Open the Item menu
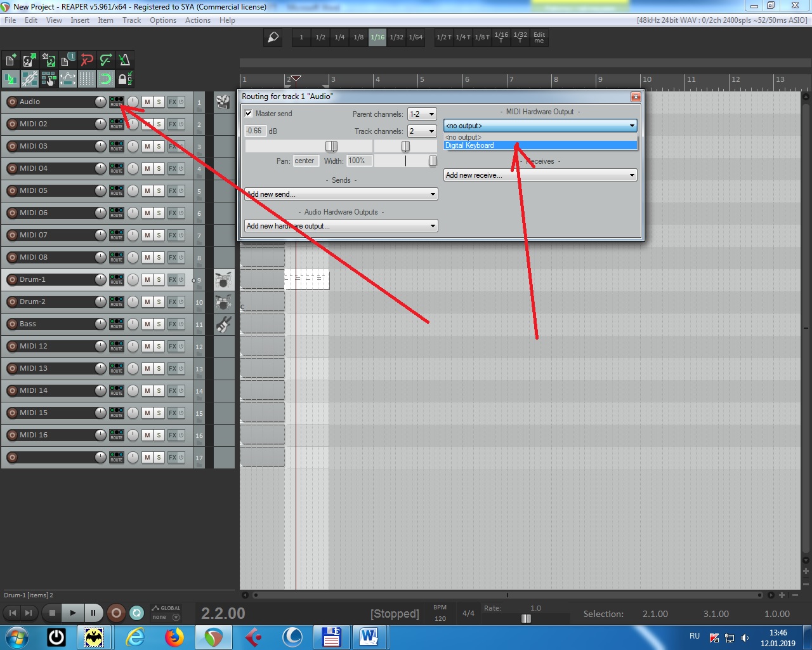The height and width of the screenshot is (650, 812). pos(106,20)
